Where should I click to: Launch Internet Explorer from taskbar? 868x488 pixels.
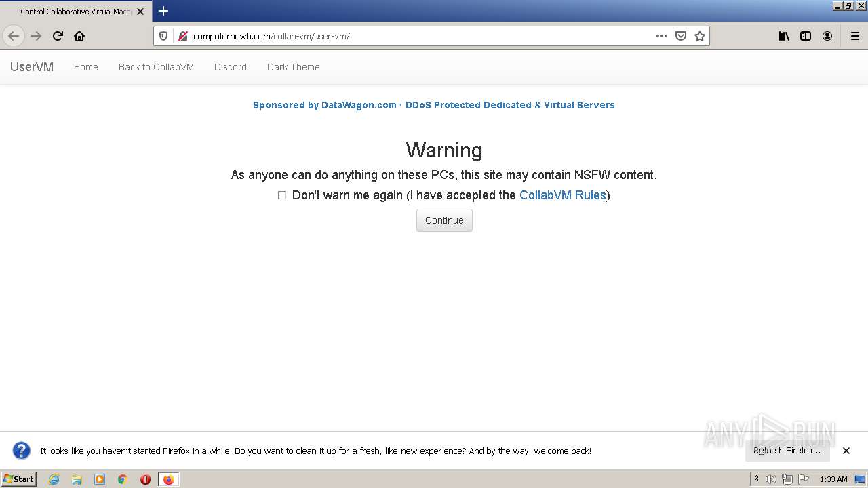point(54,479)
